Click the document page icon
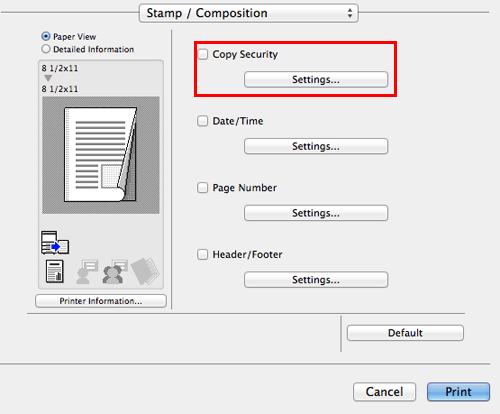Viewport: 500px width, 414px height. point(55,271)
